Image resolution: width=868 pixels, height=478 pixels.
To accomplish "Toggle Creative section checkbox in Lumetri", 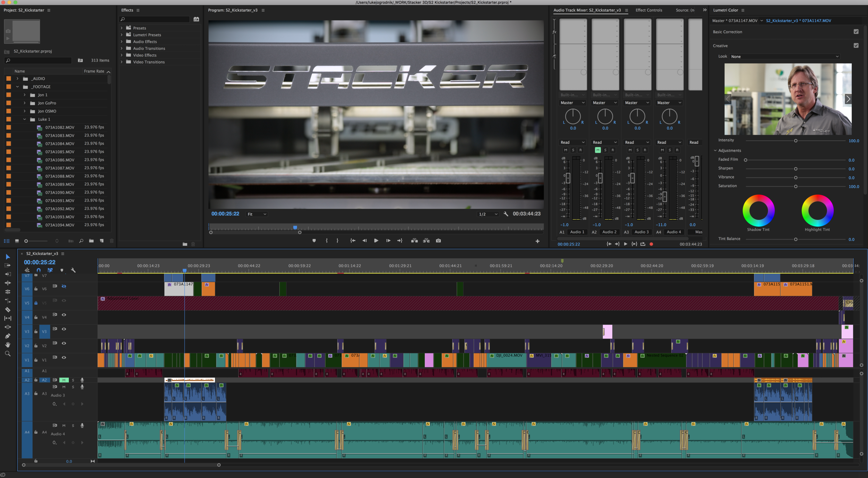I will [856, 45].
